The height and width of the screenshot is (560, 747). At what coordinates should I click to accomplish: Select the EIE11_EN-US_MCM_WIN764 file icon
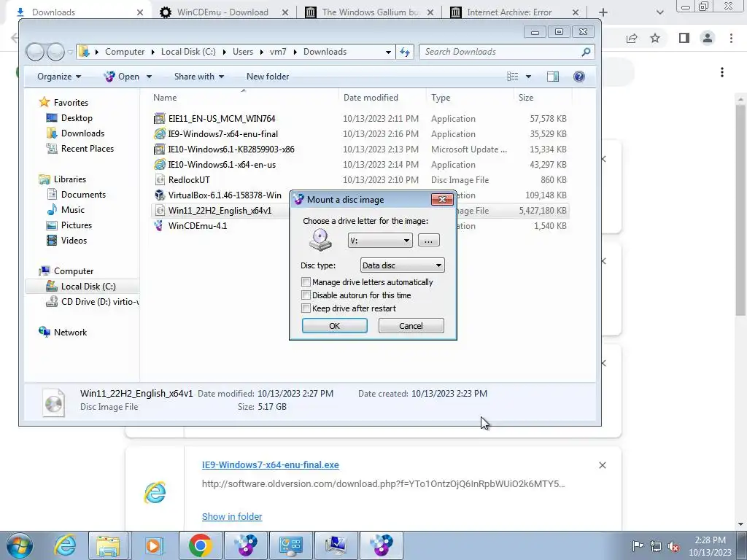point(160,119)
